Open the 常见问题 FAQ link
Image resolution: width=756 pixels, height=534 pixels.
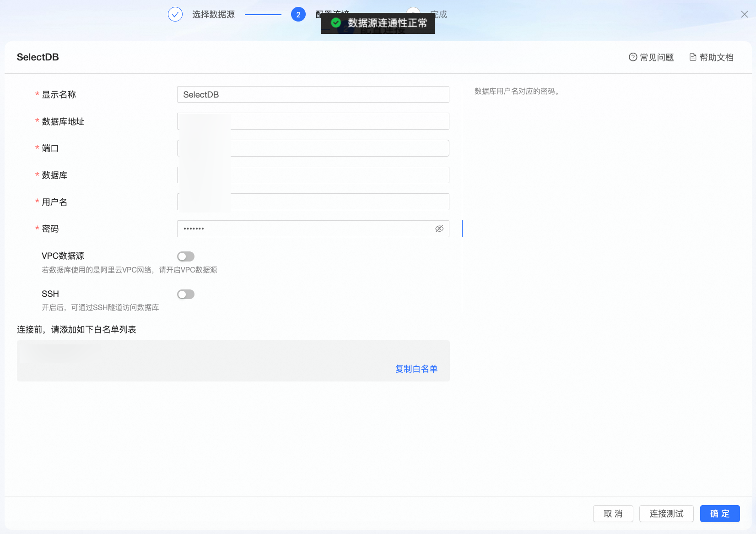[651, 57]
